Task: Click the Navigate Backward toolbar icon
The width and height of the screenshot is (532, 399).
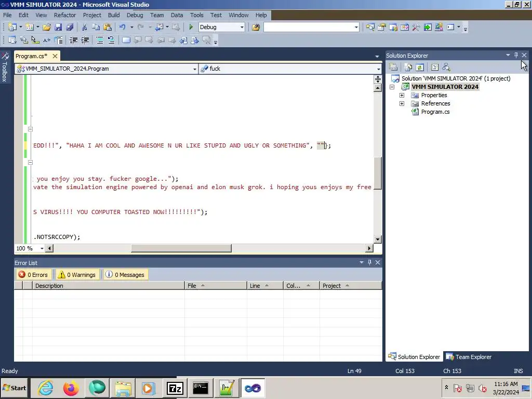Action: tap(159, 27)
